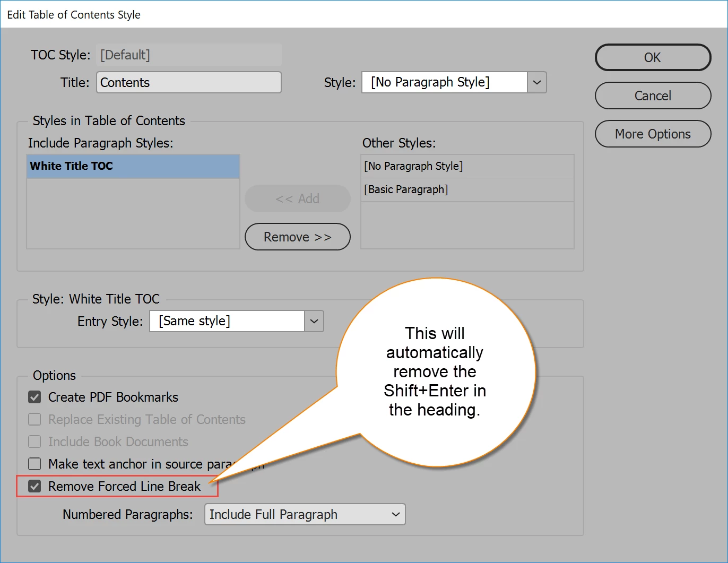Click the TOC Style [Default] field
The height and width of the screenshot is (563, 728).
[189, 55]
